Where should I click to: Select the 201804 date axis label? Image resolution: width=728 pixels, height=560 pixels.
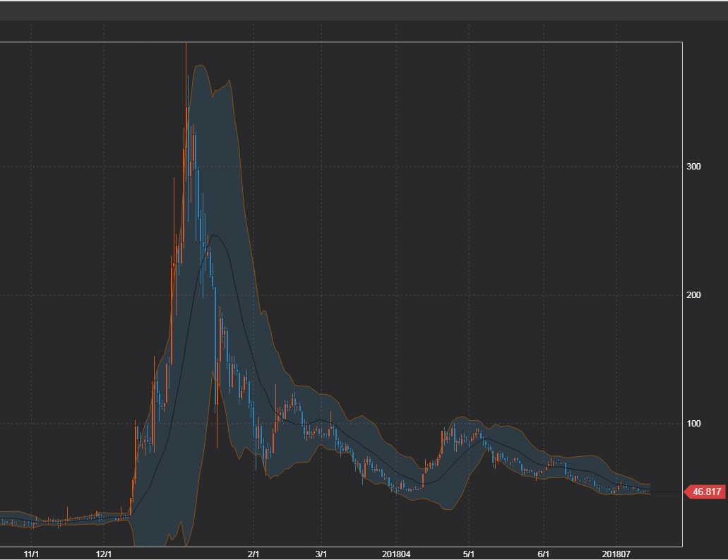click(x=396, y=554)
